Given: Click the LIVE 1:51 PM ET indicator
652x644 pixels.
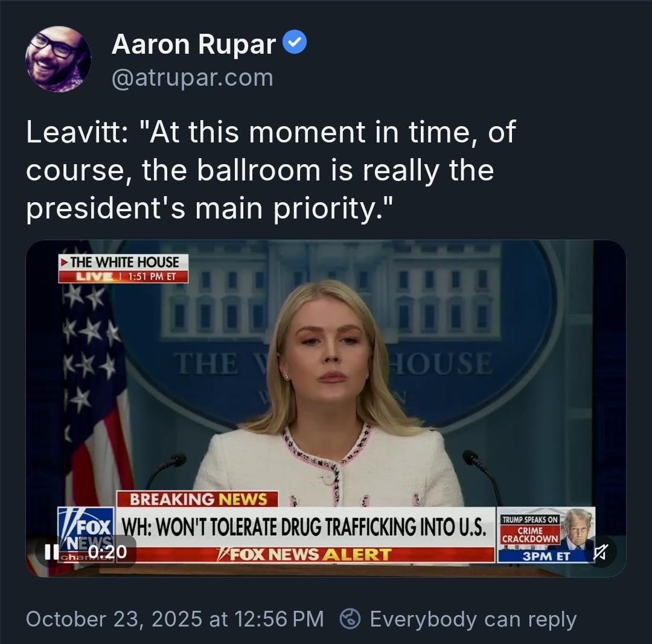Looking at the screenshot, I should (x=123, y=276).
